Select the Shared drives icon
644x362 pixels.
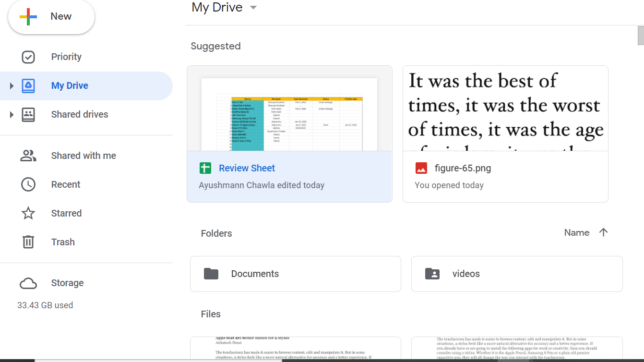tap(28, 114)
